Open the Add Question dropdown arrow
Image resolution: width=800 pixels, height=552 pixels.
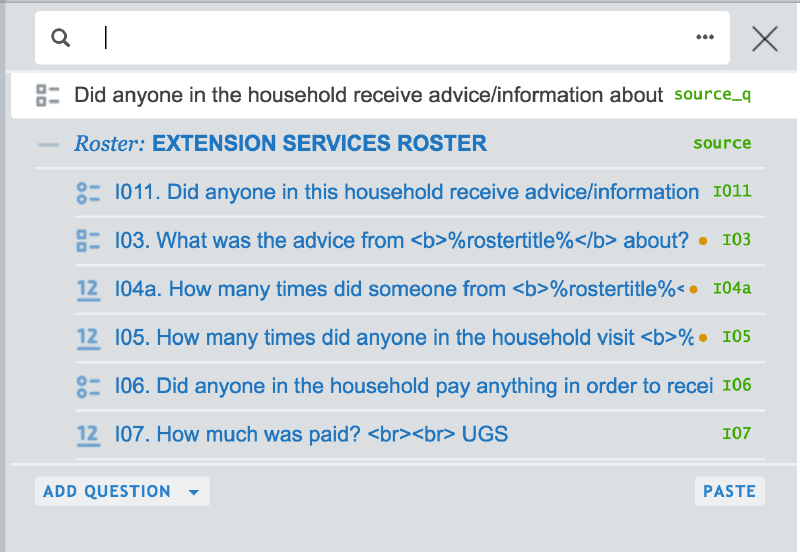[194, 492]
